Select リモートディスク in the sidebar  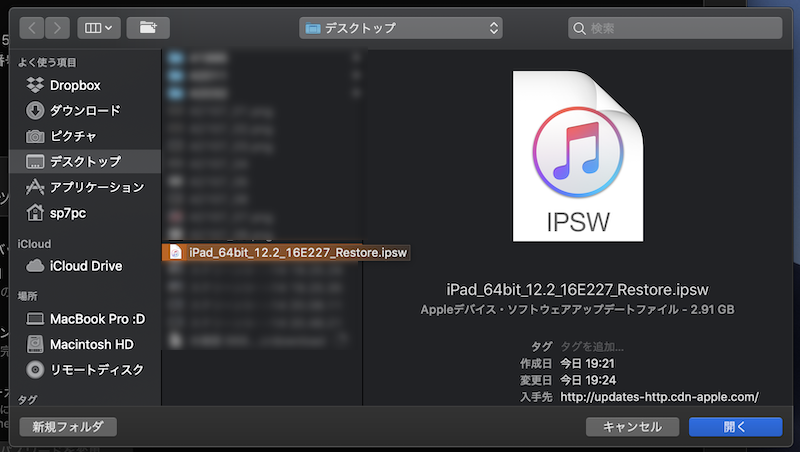click(x=96, y=369)
